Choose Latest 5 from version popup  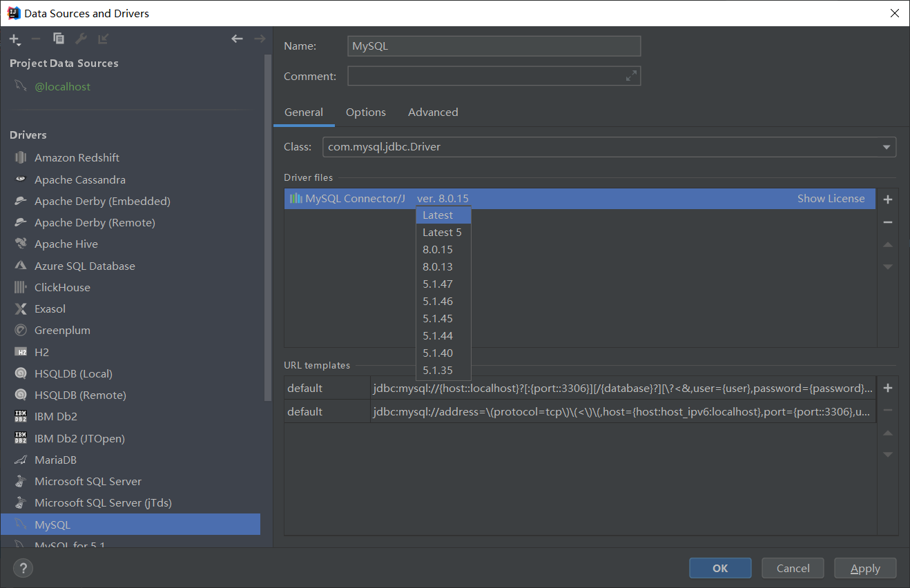[x=443, y=233]
